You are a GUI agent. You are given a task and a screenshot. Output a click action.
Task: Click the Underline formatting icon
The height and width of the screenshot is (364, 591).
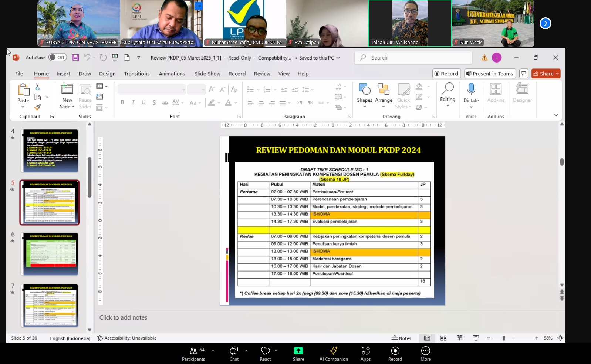click(x=143, y=102)
